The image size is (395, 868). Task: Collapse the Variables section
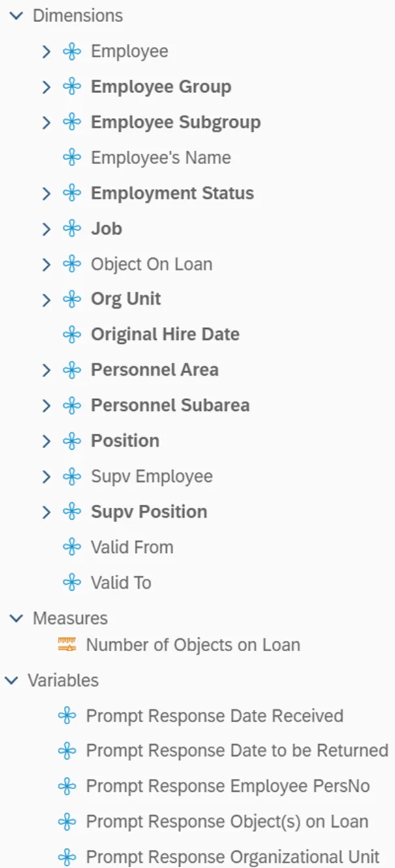[12, 680]
